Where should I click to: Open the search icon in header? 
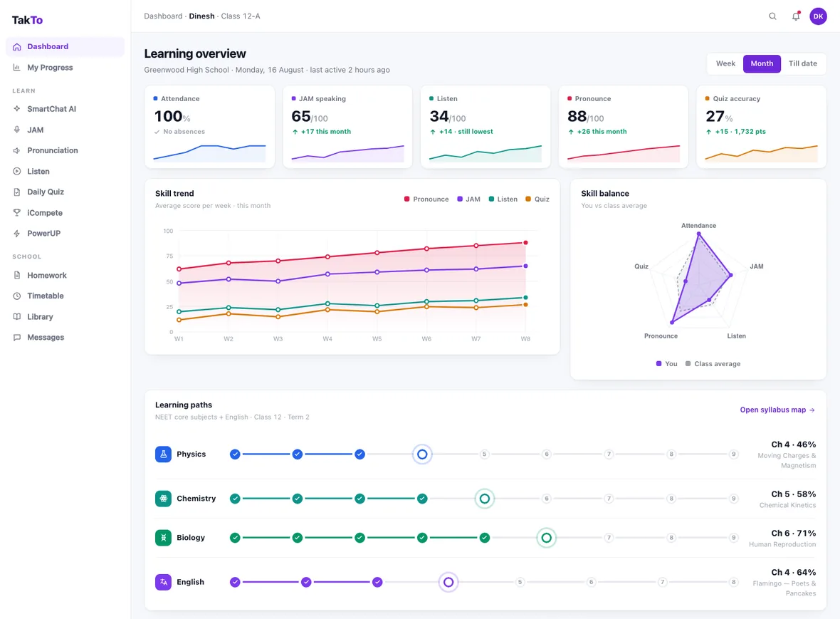tap(772, 16)
